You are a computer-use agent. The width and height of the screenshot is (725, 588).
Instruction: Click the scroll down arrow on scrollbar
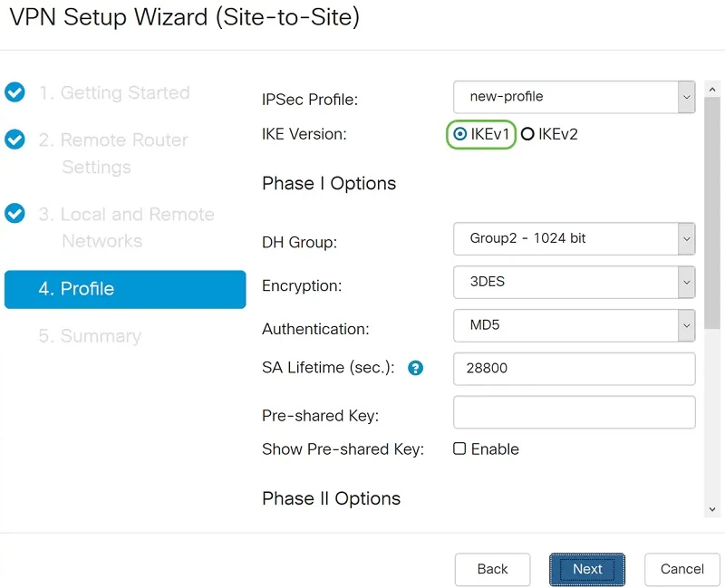point(712,510)
